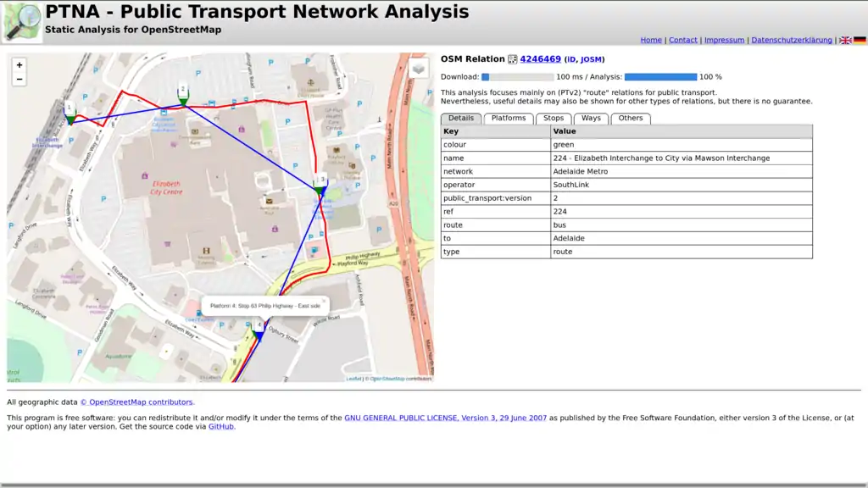Screen dimensions: 868x488
Task: Go to the Home page link
Action: 651,40
